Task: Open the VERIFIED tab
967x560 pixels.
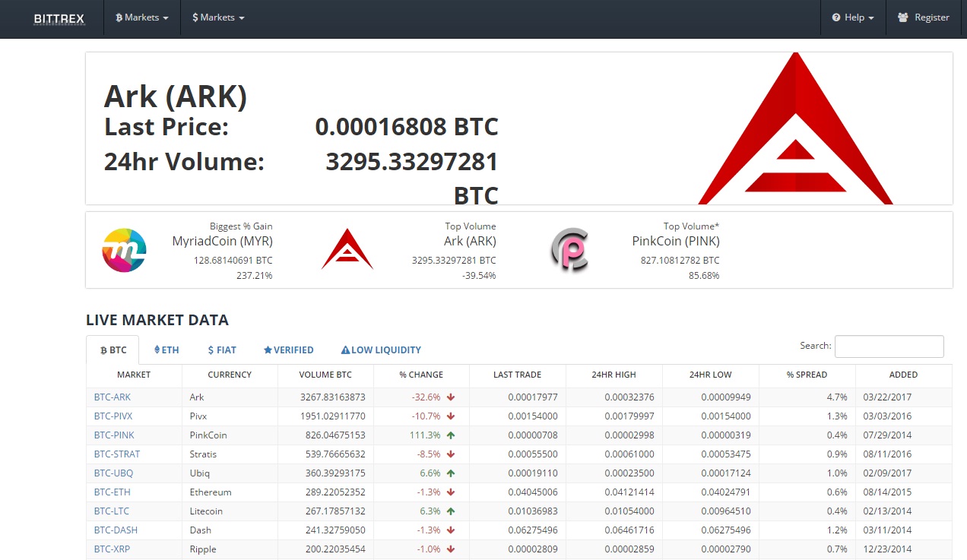Action: click(x=288, y=350)
